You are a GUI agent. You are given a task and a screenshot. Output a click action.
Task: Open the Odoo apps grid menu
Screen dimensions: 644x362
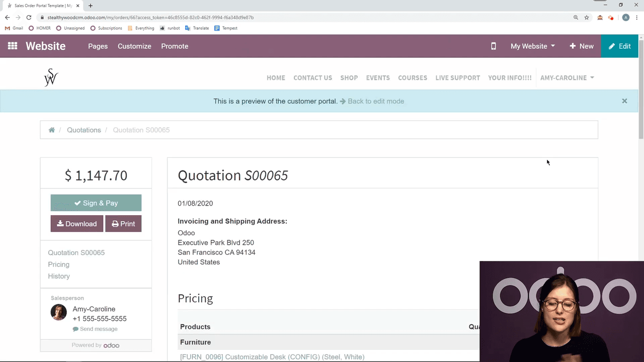13,46
